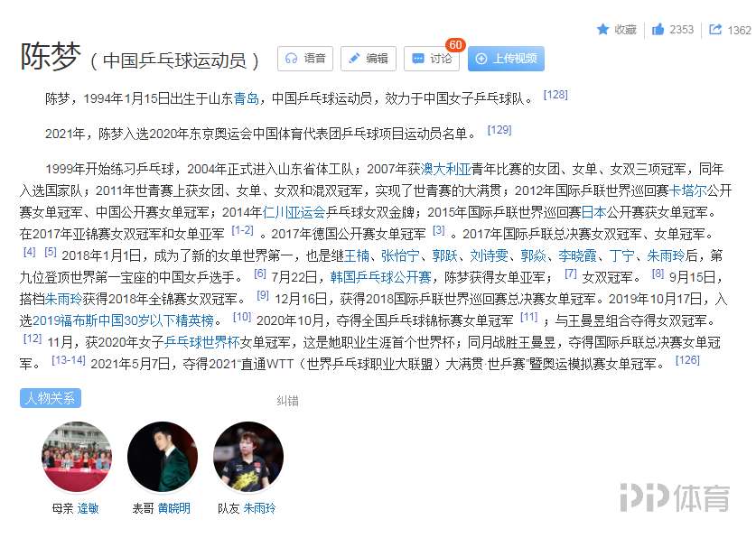Like the article with thumbs-up icon

[x=658, y=30]
